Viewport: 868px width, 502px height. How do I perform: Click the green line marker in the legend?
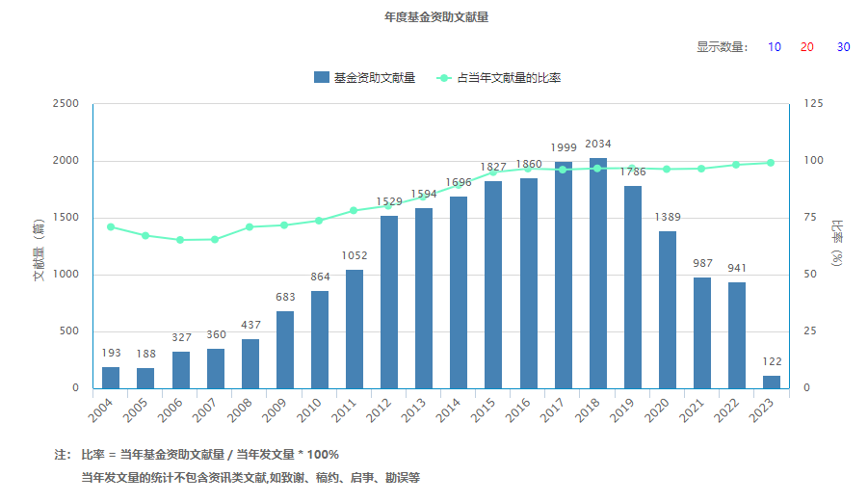point(444,78)
